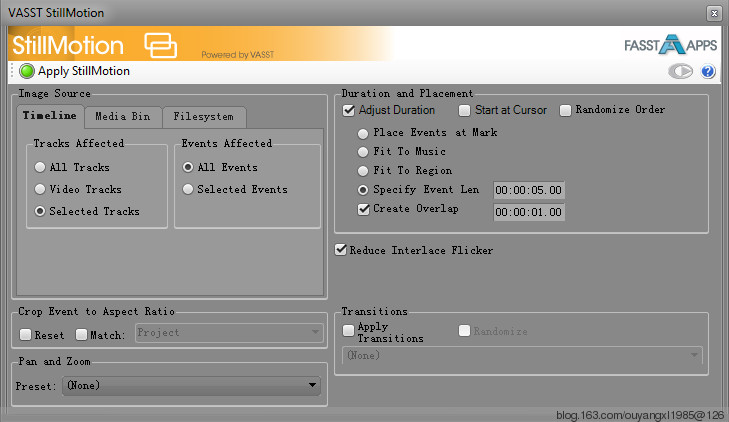The image size is (729, 422).
Task: Click the event length field 00:00:05.00
Action: click(529, 190)
